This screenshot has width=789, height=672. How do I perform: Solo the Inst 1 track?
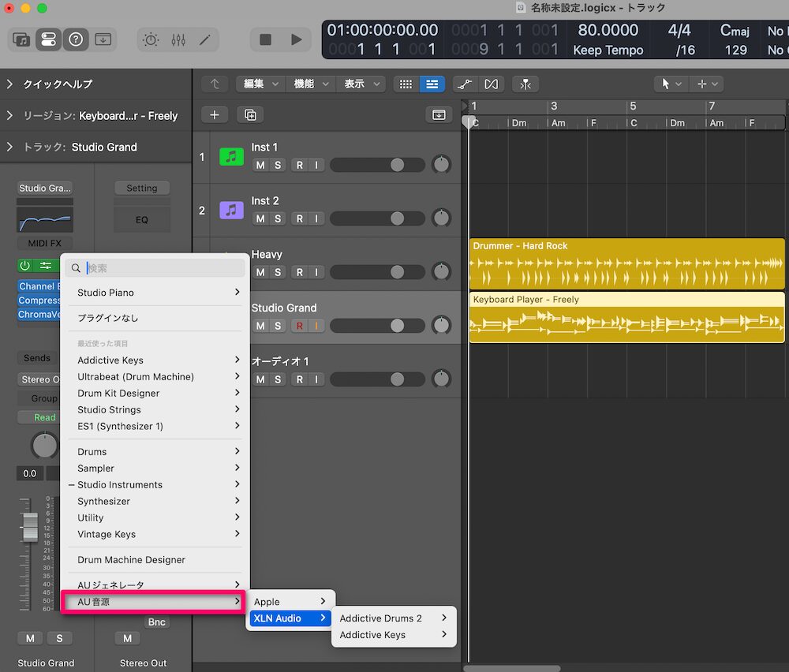tap(278, 165)
